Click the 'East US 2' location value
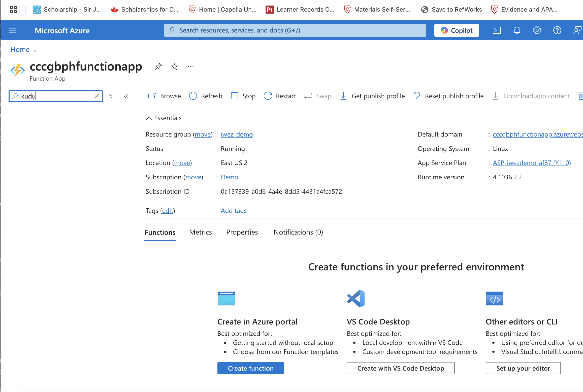Image resolution: width=583 pixels, height=392 pixels. click(x=234, y=163)
